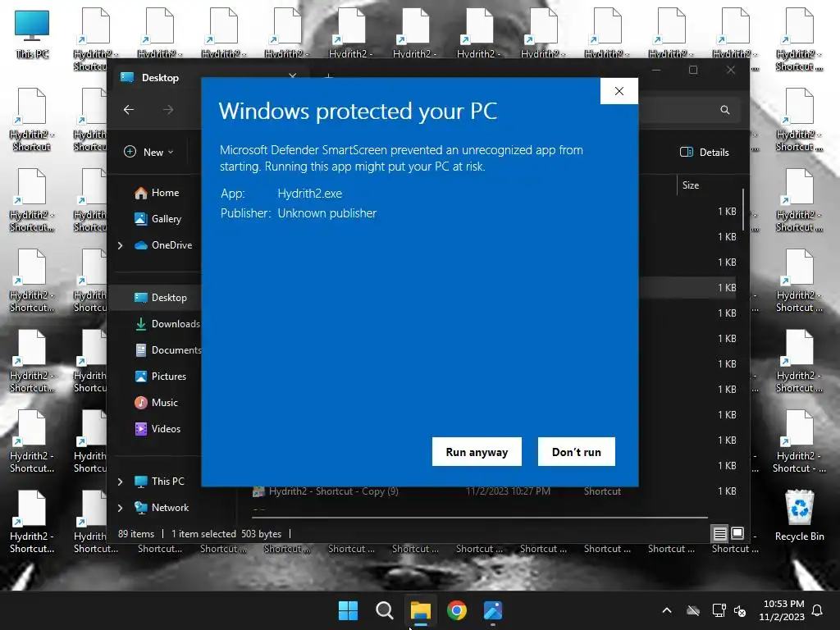This screenshot has width=840, height=630.
Task: Open the New dropdown in File Explorer
Action: 149,152
